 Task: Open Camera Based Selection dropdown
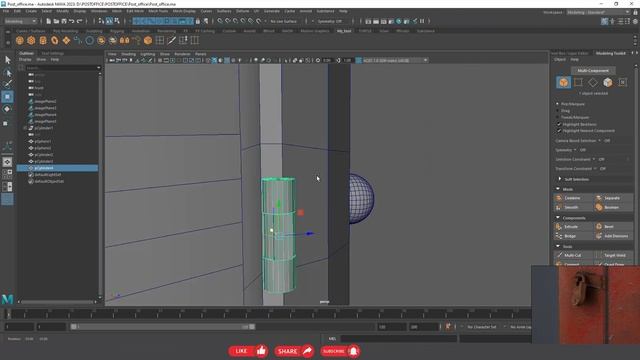[x=599, y=140]
